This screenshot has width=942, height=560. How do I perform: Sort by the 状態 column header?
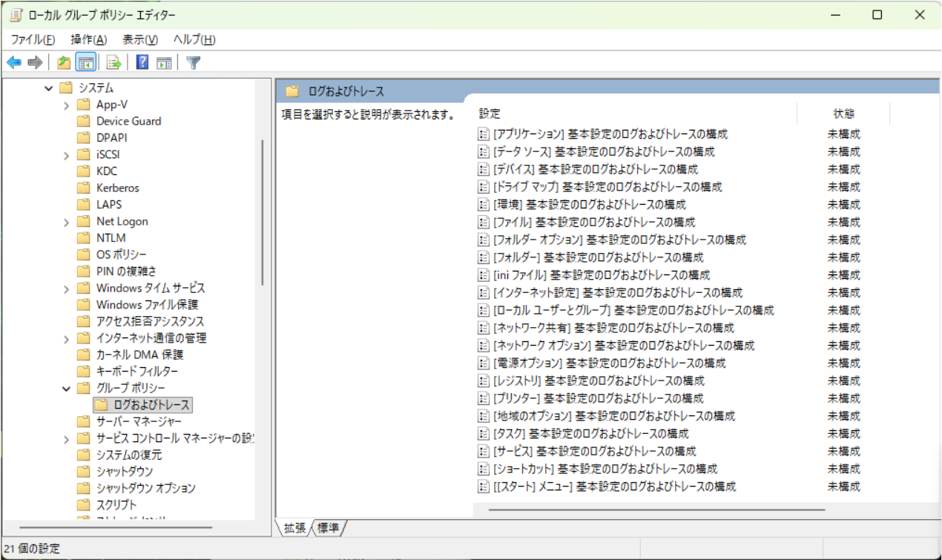coord(843,113)
